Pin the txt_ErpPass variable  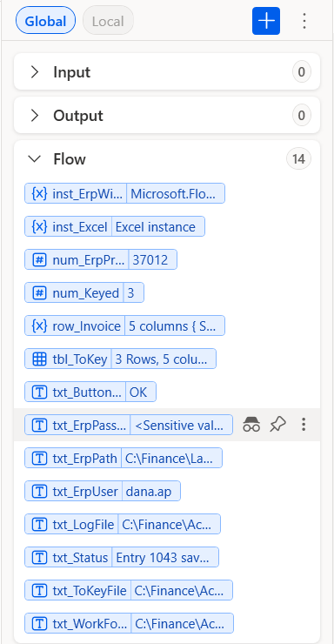pos(277,425)
